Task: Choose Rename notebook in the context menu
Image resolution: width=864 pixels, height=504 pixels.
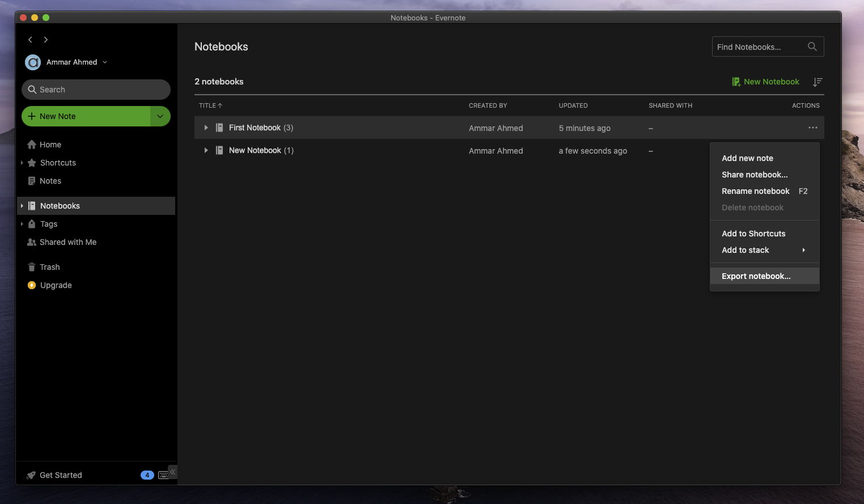Action: 755,191
